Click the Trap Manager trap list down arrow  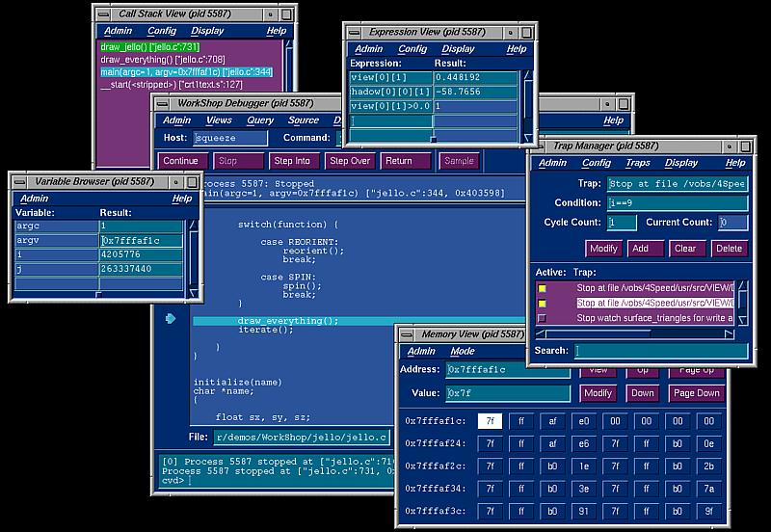coord(743,319)
